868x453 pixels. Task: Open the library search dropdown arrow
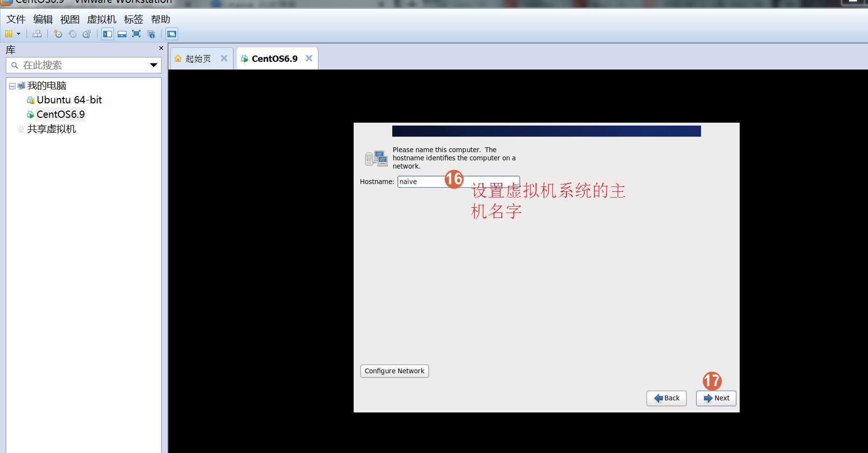click(153, 65)
